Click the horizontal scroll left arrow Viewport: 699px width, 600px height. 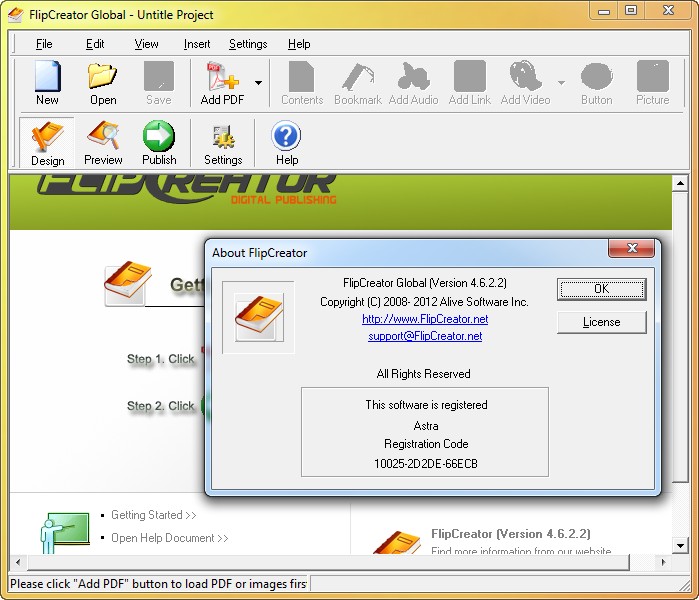click(17, 562)
